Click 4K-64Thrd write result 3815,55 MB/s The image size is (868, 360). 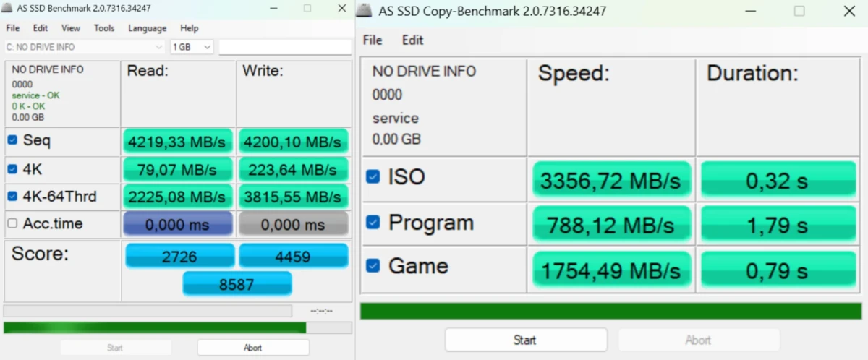tap(294, 197)
